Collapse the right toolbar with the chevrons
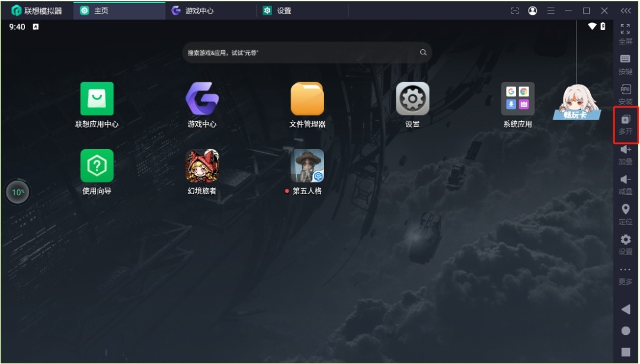The width and height of the screenshot is (640, 364). (x=625, y=9)
